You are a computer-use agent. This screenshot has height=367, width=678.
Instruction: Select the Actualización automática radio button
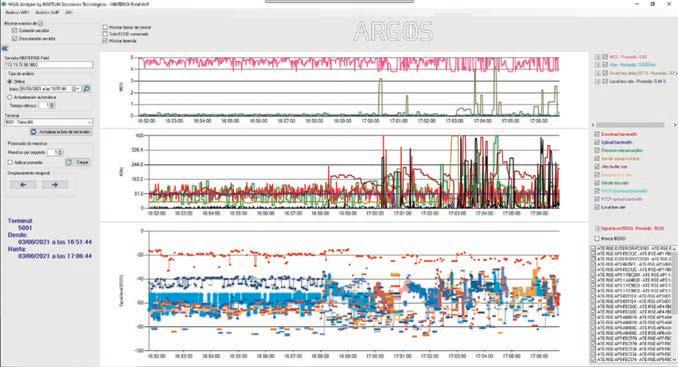pos(10,98)
